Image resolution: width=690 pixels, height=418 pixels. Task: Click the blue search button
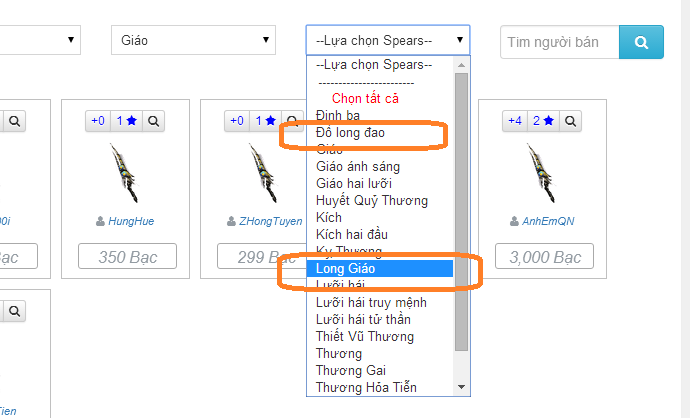642,42
